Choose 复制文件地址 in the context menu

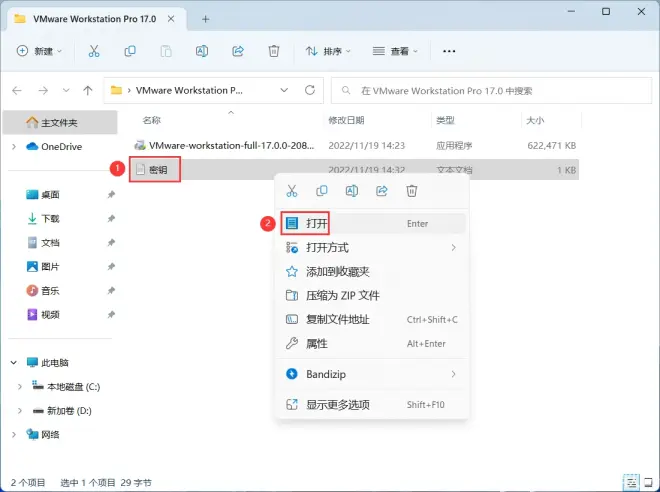point(373,319)
